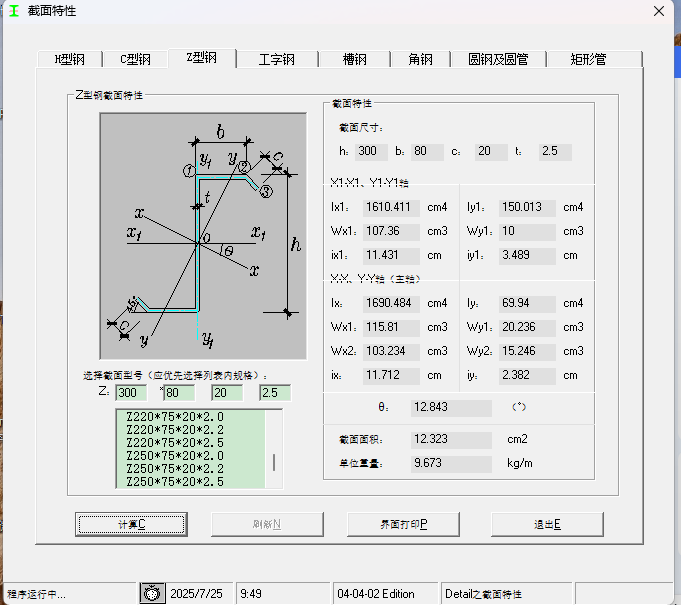Image resolution: width=681 pixels, height=605 pixels.
Task: Click the Wx2 value 103.234
Action: 391,351
